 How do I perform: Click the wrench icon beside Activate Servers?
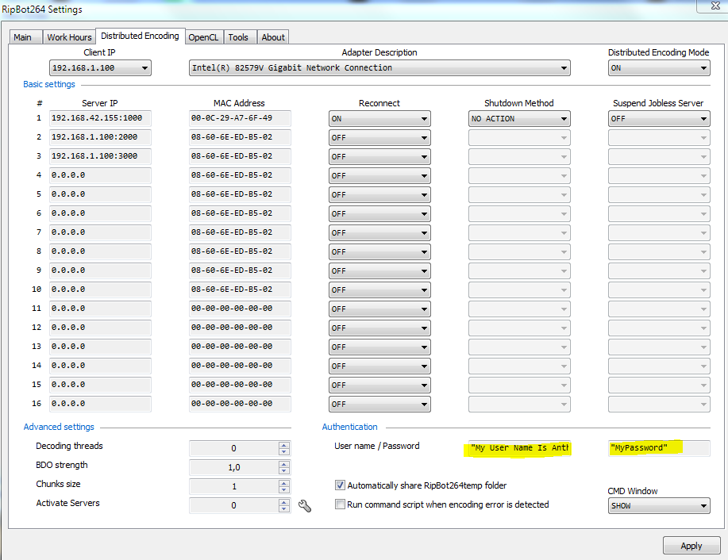pyautogui.click(x=305, y=506)
